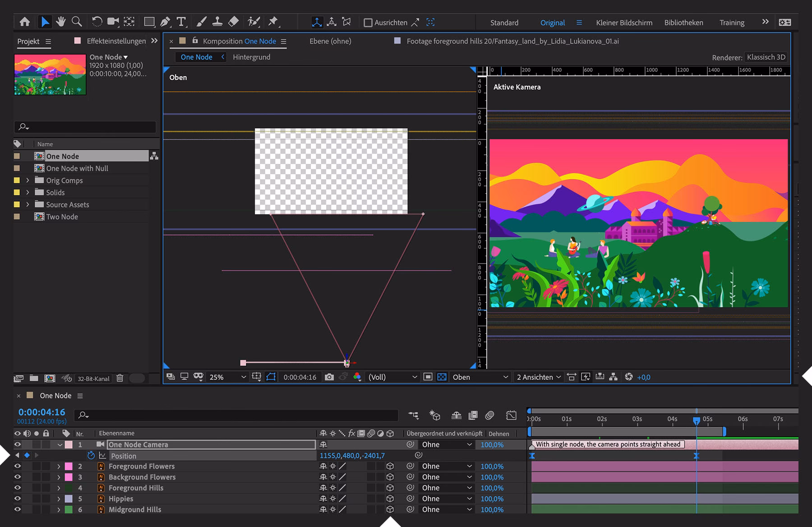Open the 25% zoom level dropdown
The width and height of the screenshot is (812, 527).
(x=226, y=377)
